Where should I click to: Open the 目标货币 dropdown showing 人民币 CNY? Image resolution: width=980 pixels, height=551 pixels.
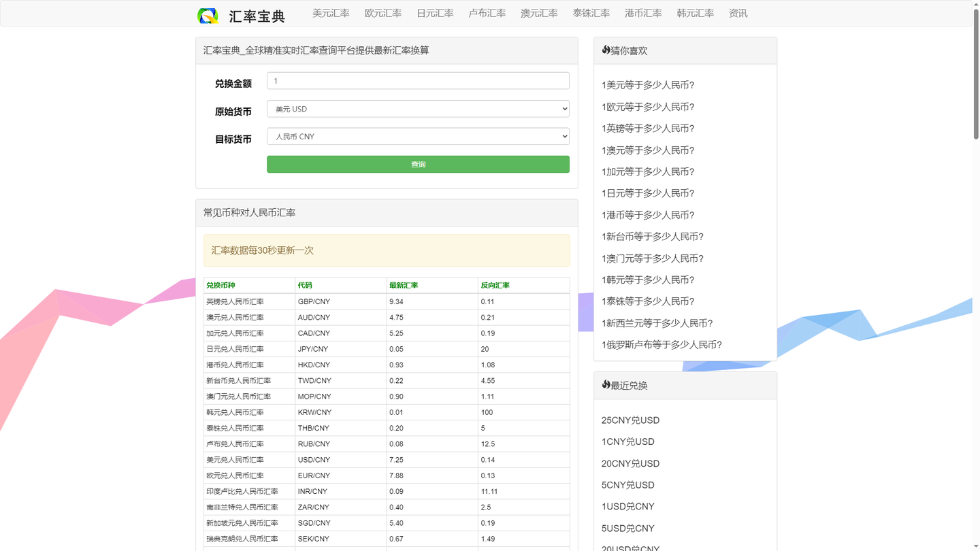click(418, 136)
